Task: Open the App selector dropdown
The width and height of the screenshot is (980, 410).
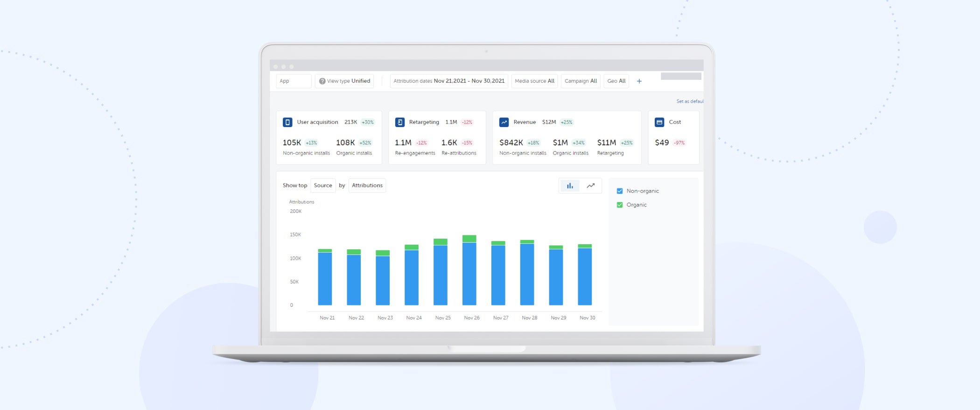Action: point(294,81)
